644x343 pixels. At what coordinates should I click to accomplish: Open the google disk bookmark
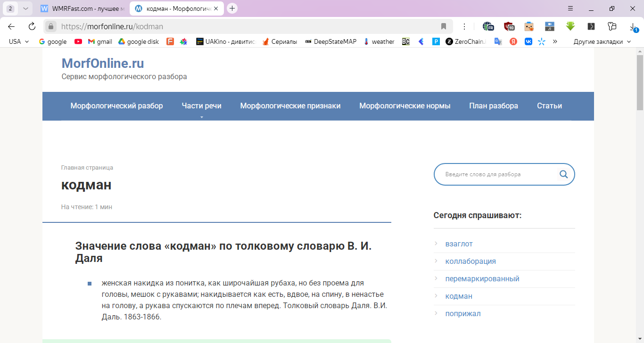point(138,41)
